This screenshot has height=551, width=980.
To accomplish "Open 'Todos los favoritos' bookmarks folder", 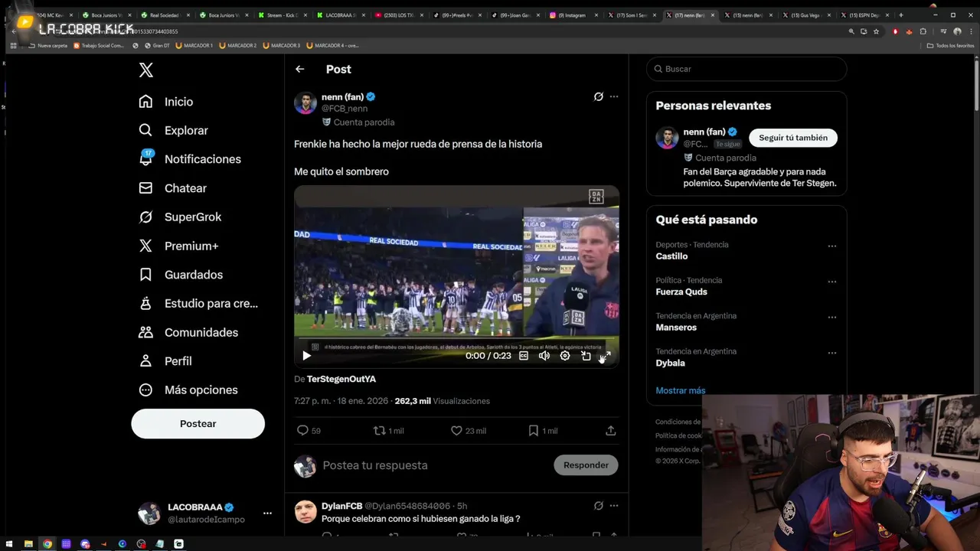I will pos(950,45).
